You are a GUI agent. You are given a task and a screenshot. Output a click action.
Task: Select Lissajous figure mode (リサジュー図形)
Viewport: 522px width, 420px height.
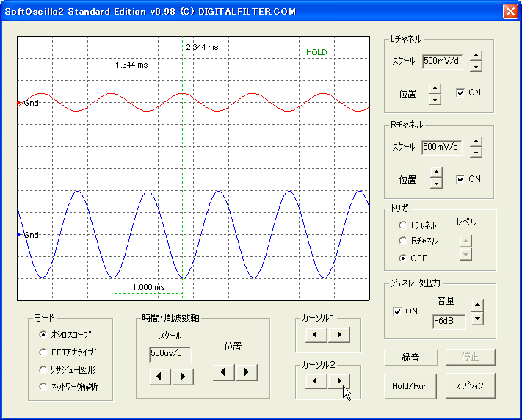coord(43,370)
